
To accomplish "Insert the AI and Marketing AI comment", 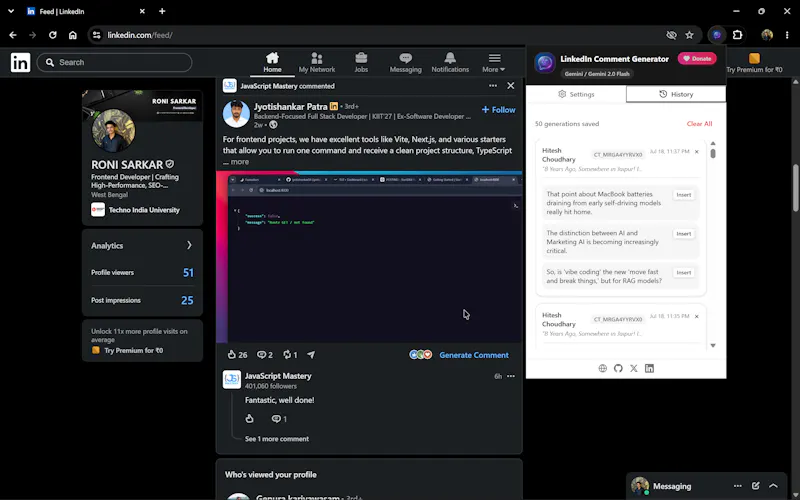I will coord(684,234).
